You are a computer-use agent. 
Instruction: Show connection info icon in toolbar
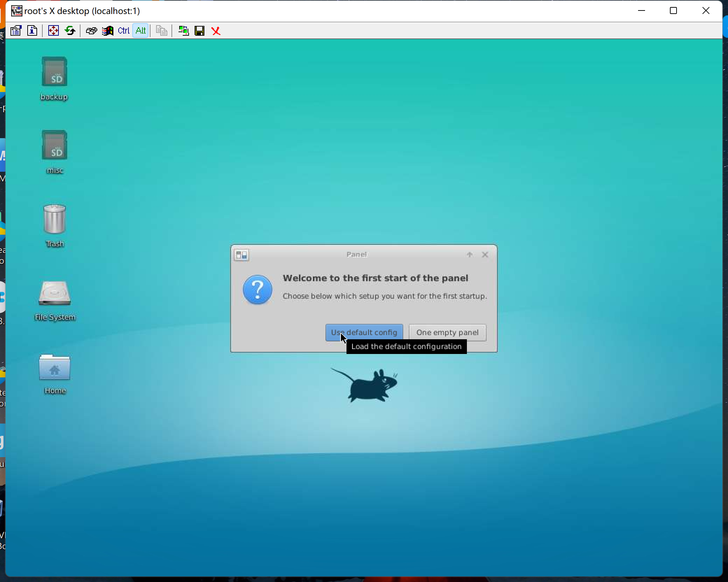pyautogui.click(x=32, y=31)
